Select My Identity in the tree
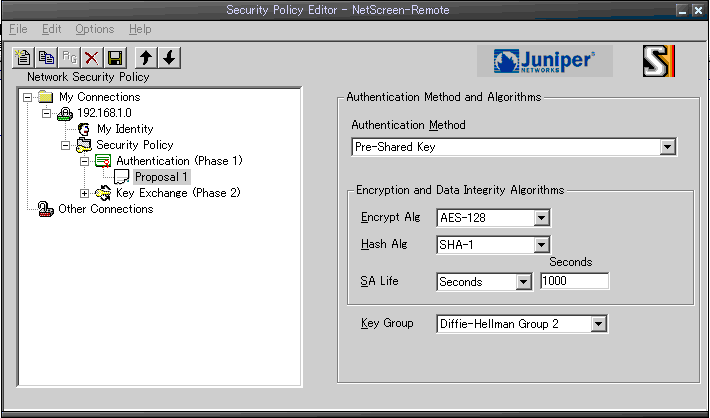The image size is (710, 418). click(125, 129)
